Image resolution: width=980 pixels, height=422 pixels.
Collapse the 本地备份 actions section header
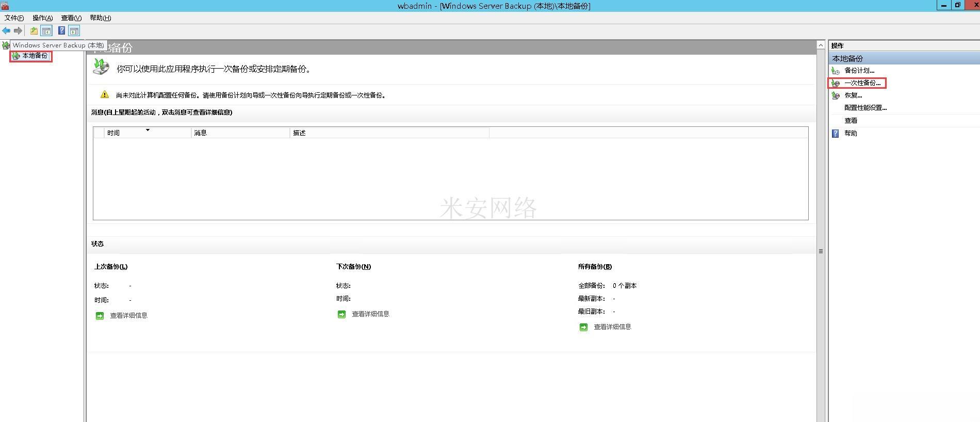point(904,58)
